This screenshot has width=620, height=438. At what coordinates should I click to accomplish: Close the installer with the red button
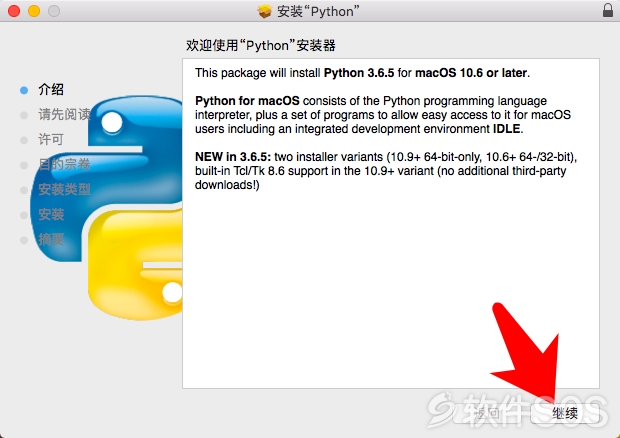click(x=14, y=11)
